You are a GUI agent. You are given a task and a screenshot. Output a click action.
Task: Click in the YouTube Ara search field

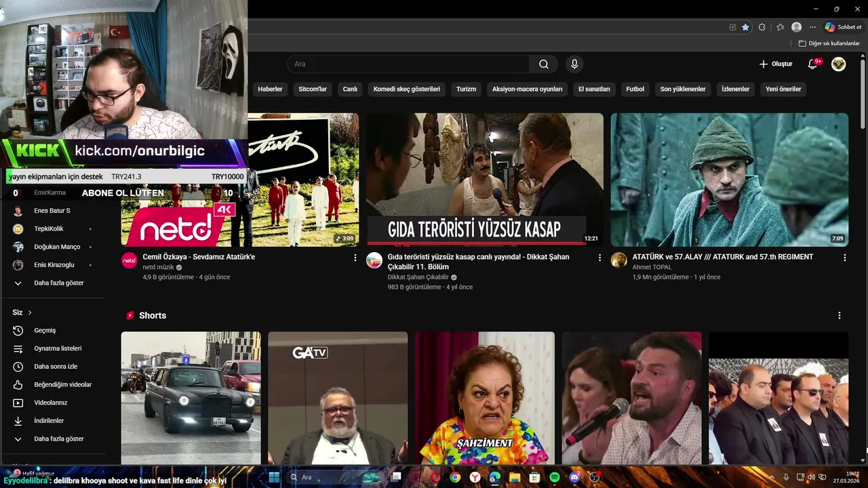tap(409, 64)
